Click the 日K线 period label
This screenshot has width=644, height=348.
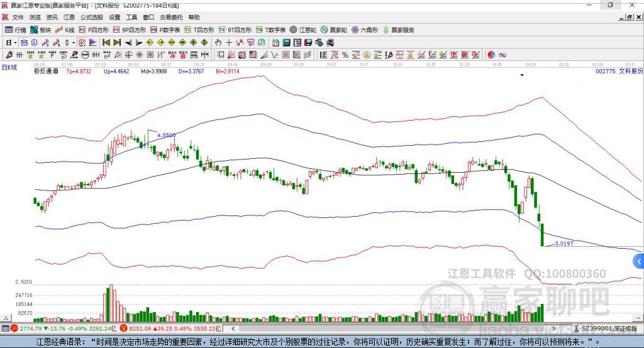[9, 67]
